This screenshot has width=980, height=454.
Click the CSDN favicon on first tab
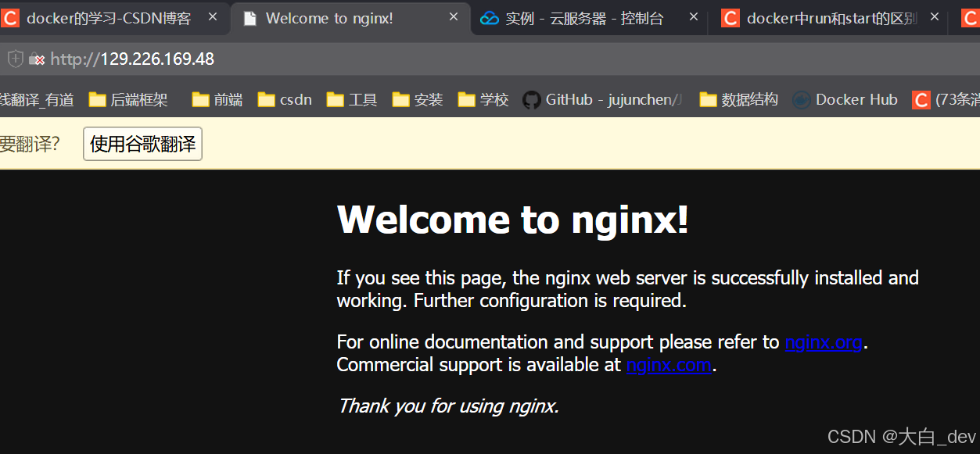(9, 18)
